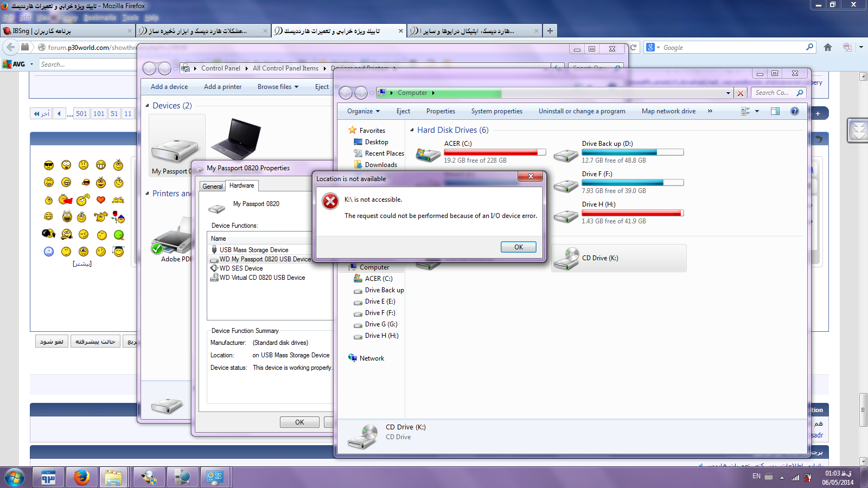Open new Firefox tab
The height and width of the screenshot is (488, 868).
(x=550, y=31)
